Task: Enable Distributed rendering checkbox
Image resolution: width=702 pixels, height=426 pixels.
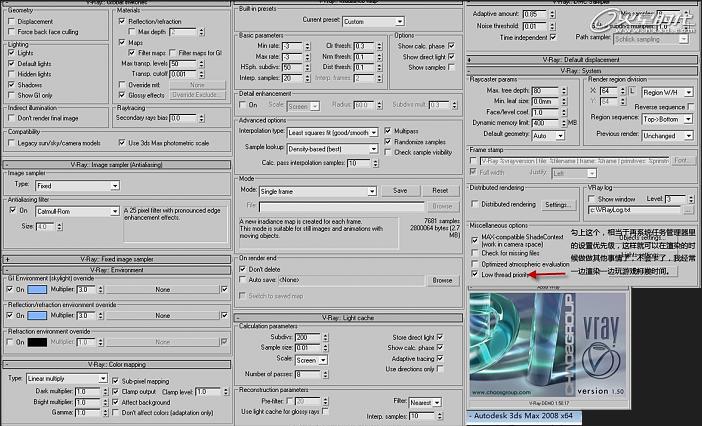Action: click(475, 204)
